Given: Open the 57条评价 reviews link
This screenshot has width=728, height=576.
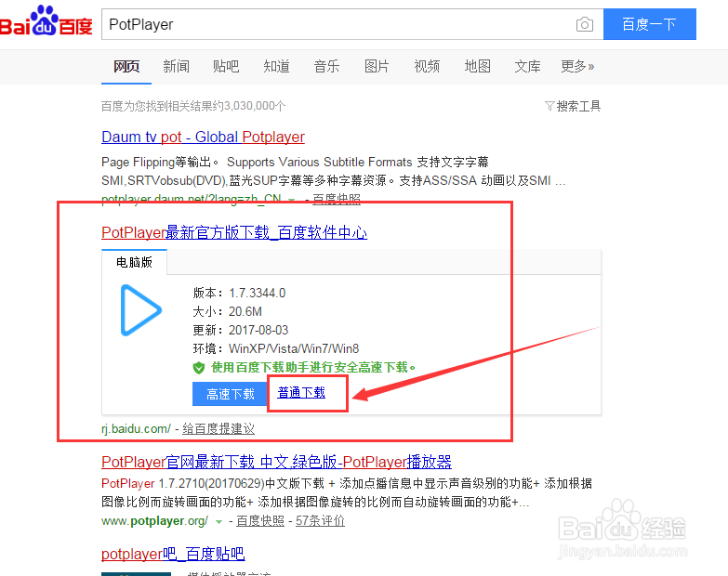Looking at the screenshot, I should coord(320,521).
